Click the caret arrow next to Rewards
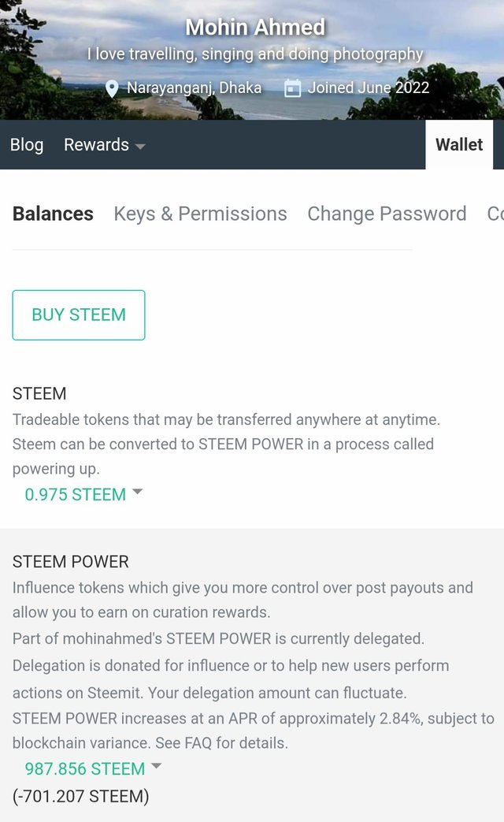Image resolution: width=504 pixels, height=822 pixels. point(140,146)
